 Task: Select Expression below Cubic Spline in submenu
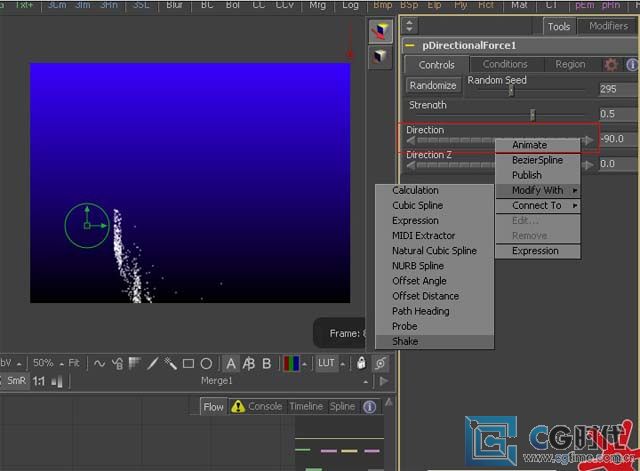(435, 220)
